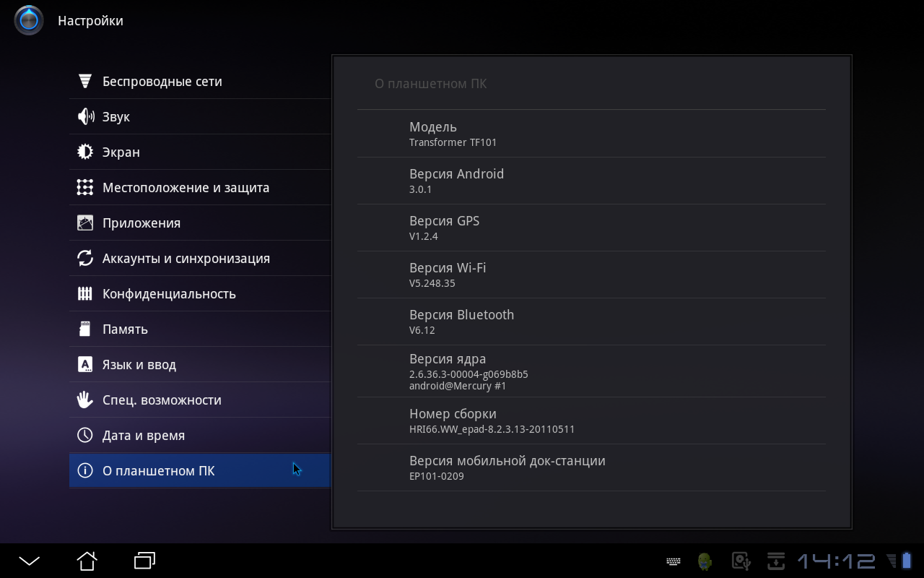Open Язык и ввод settings
The width and height of the screenshot is (924, 578).
click(139, 364)
